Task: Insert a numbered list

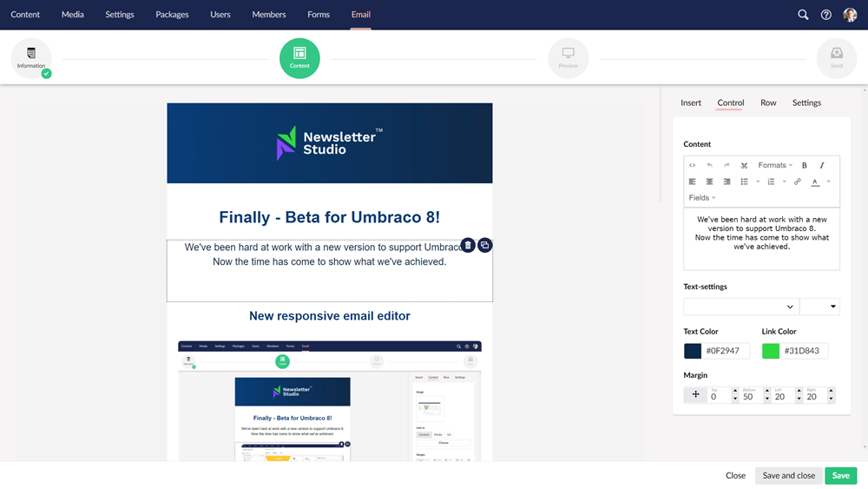Action: [x=771, y=182]
